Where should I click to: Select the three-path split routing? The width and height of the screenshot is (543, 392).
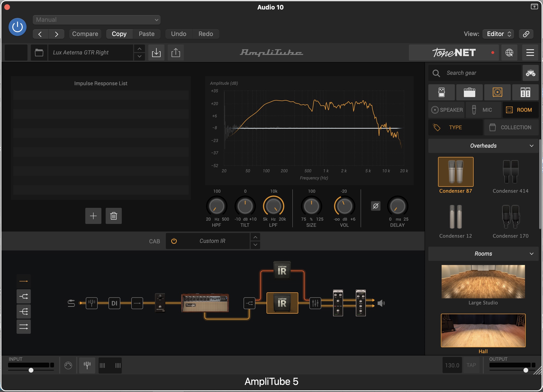[24, 312]
